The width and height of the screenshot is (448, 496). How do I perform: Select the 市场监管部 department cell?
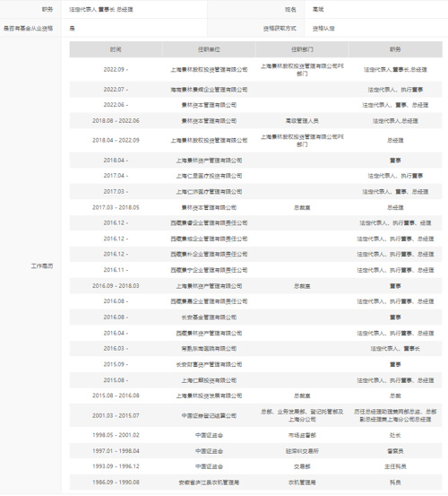tap(302, 435)
